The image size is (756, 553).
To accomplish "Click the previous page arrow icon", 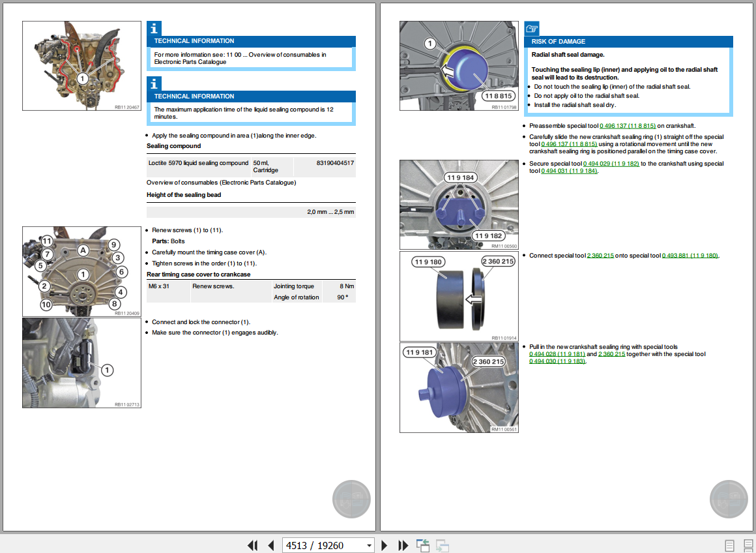I will [270, 545].
